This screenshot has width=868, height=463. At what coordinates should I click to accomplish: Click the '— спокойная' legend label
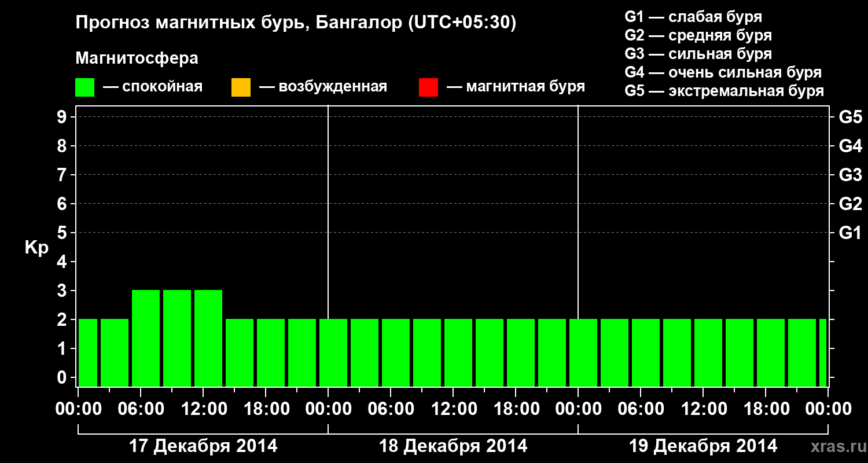(x=153, y=87)
